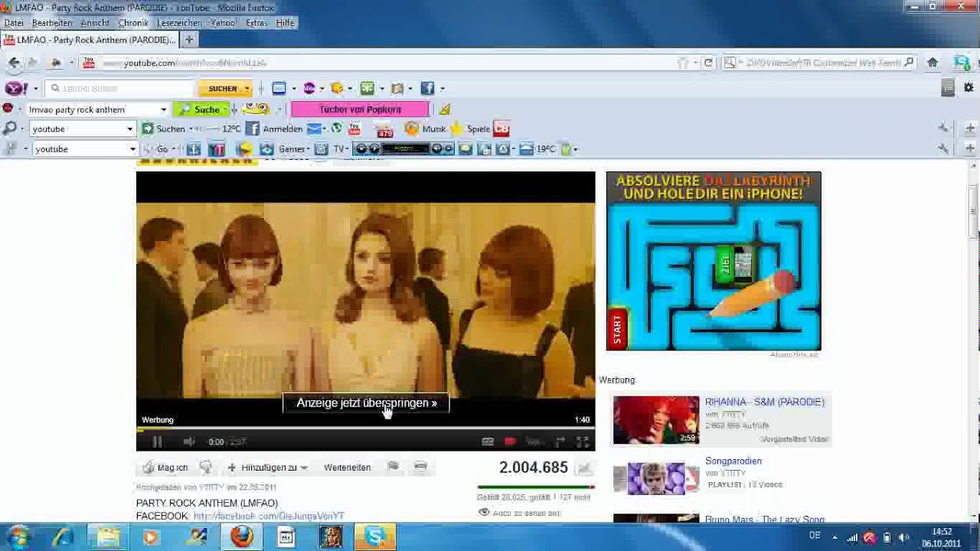This screenshot has width=980, height=551.
Task: Click the Rihanna parody video thumbnail
Action: coord(656,419)
